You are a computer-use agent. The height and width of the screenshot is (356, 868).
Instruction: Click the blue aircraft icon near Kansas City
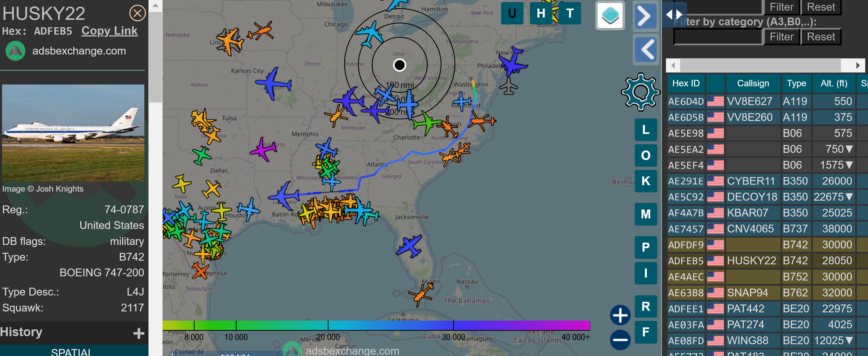click(273, 84)
